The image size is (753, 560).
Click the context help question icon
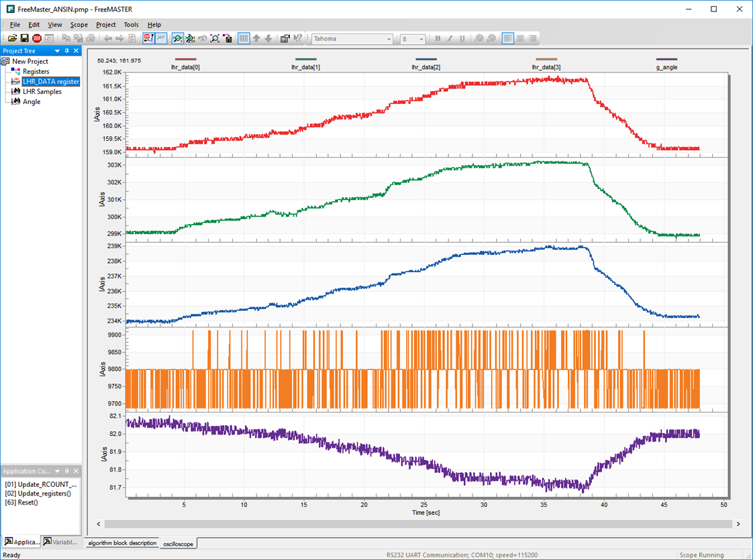(298, 38)
